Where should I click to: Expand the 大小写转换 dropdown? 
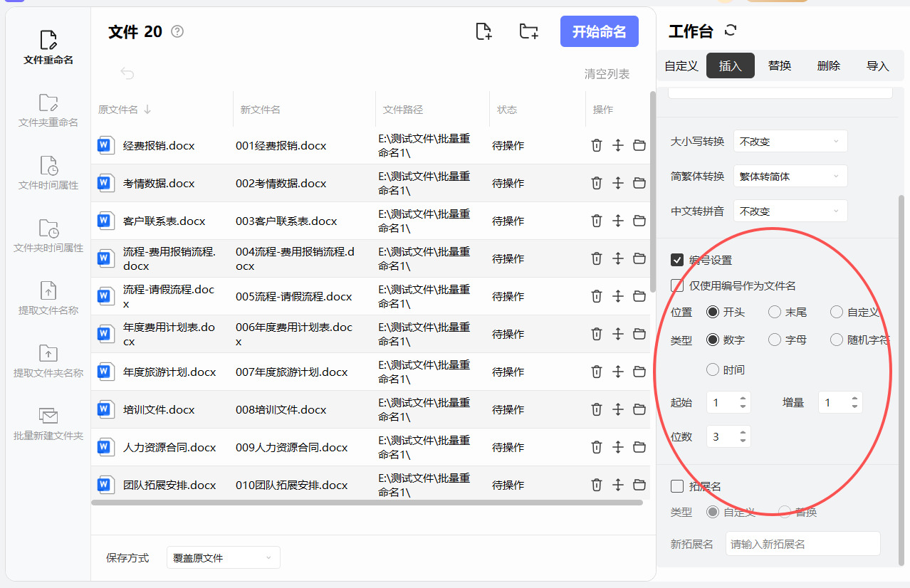pos(790,142)
